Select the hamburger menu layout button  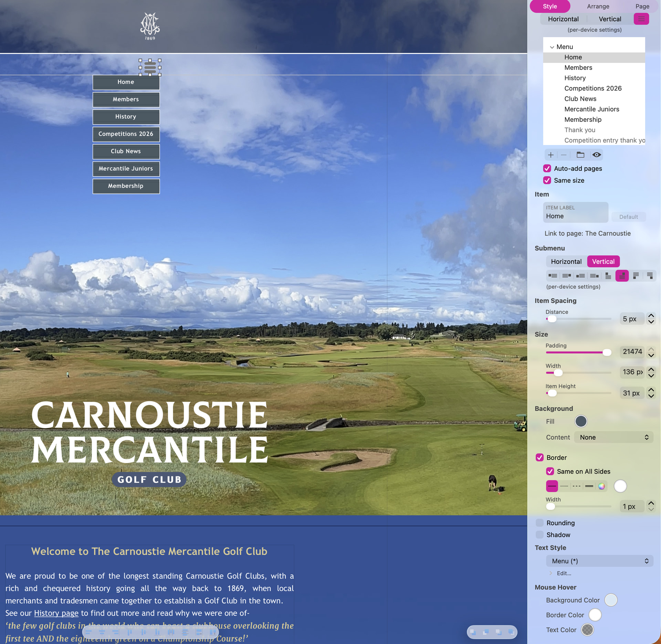641,19
